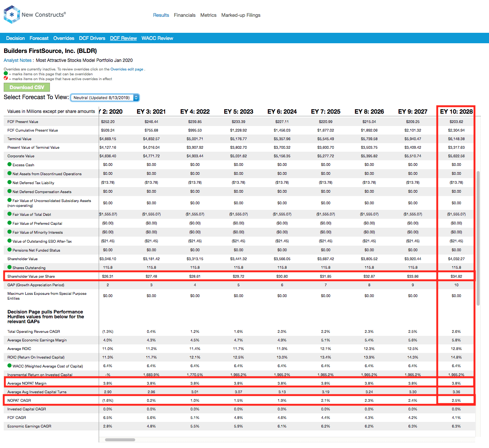The image size is (489, 448).
Task: Click the Economic Earnings CAGR row label
Action: [29, 426]
